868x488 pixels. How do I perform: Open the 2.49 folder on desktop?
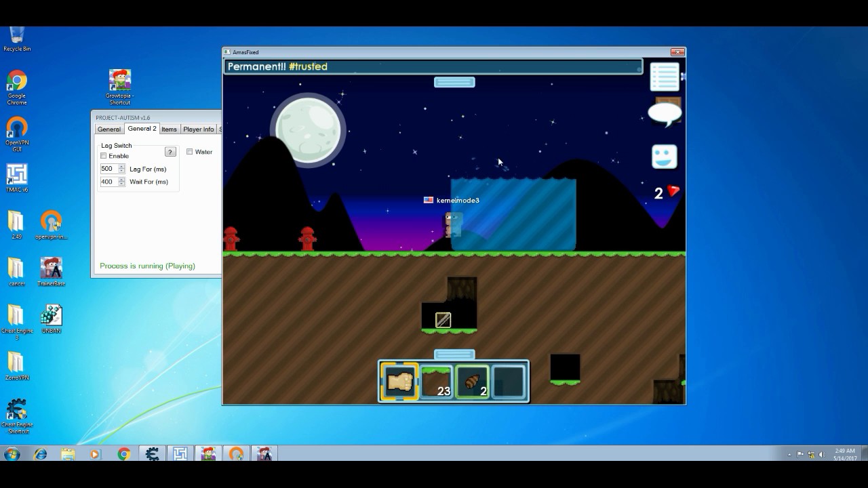tap(17, 225)
